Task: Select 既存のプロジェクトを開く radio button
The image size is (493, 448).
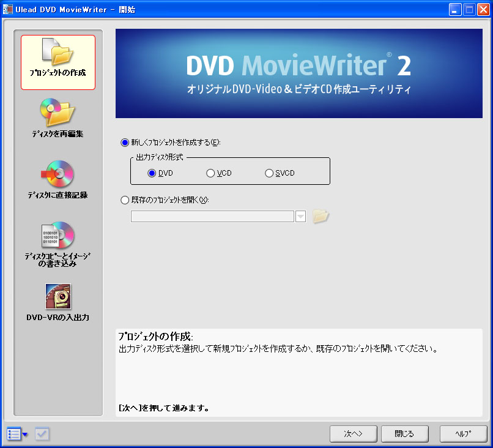Action: tap(125, 200)
